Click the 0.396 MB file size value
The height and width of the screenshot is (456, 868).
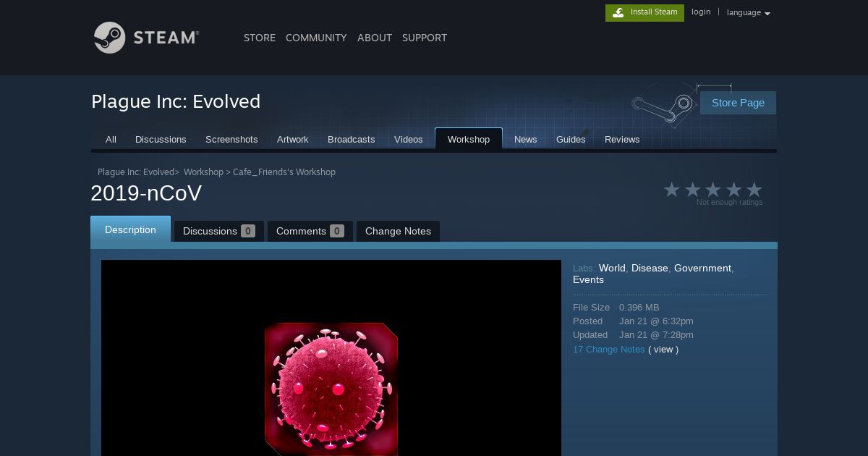click(639, 307)
